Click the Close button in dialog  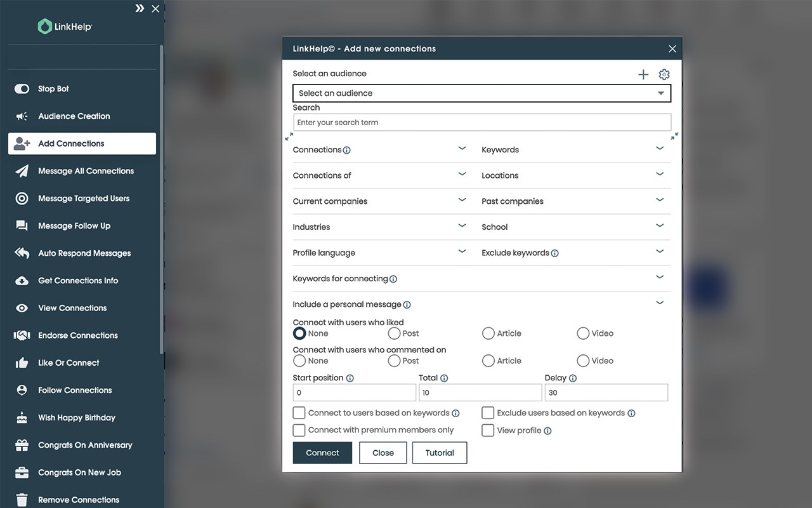[383, 453]
